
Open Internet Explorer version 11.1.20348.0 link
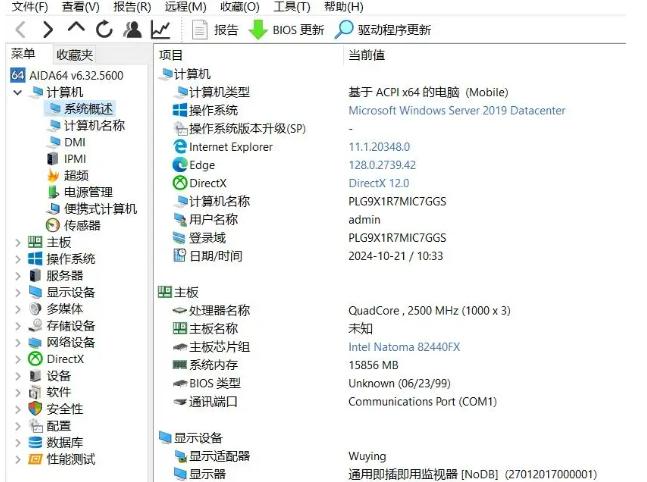click(x=379, y=147)
